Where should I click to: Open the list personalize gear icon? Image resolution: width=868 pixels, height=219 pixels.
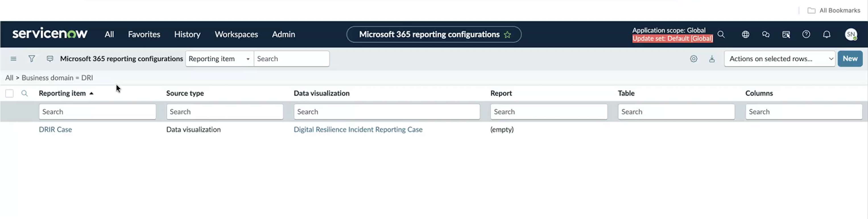693,59
